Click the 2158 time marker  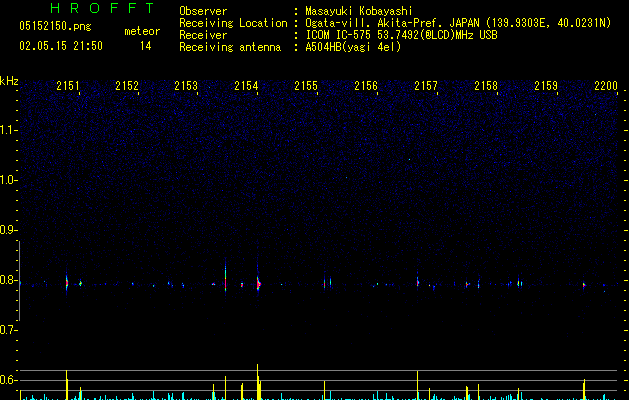(486, 85)
